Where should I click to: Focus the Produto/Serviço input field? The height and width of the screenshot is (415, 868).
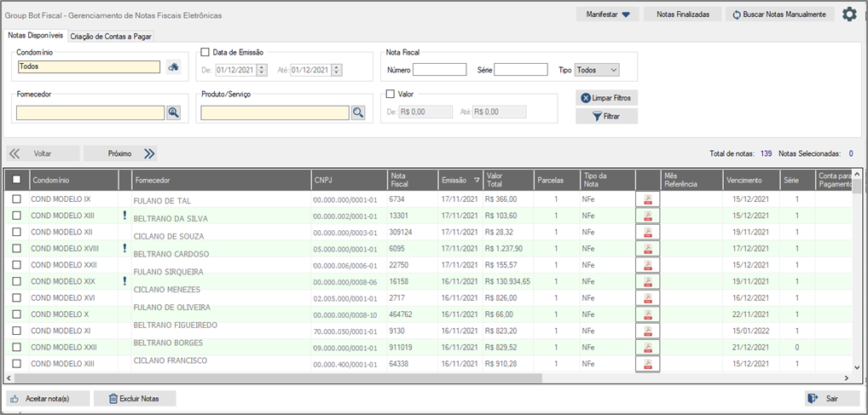[275, 112]
